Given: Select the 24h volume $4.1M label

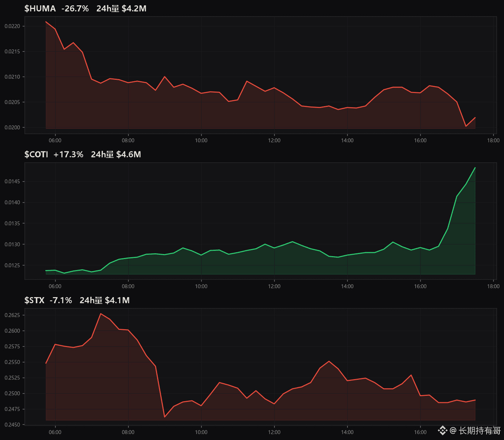Looking at the screenshot, I should click(105, 300).
